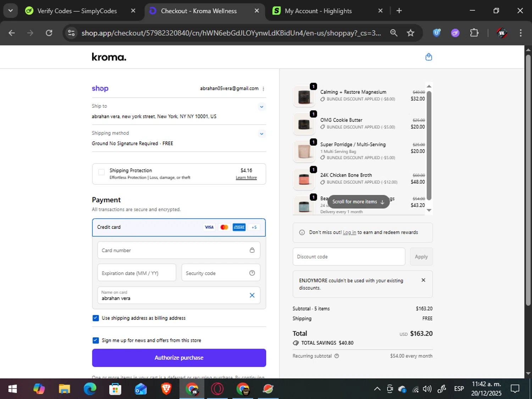Image resolution: width=532 pixels, height=399 pixels.
Task: Open File Explorer from the taskbar
Action: point(64,389)
